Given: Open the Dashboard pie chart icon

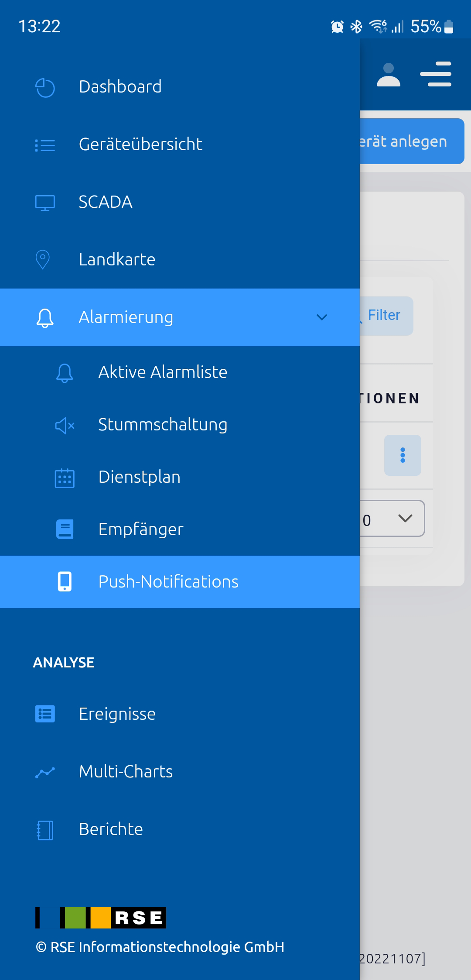Looking at the screenshot, I should tap(45, 87).
